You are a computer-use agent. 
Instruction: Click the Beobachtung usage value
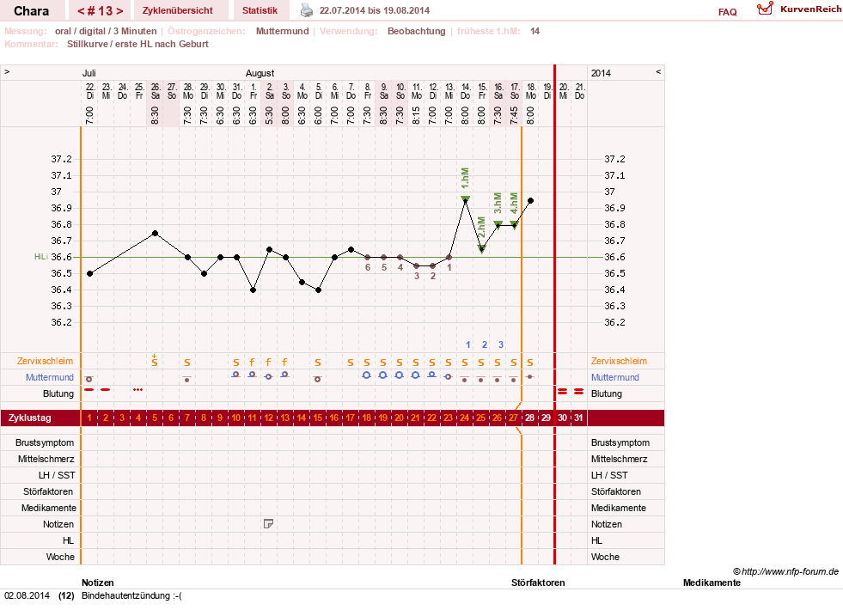[x=416, y=31]
